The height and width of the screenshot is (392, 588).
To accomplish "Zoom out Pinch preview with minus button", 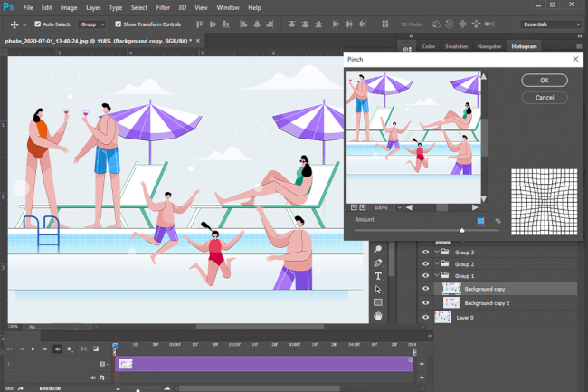I will pos(354,207).
